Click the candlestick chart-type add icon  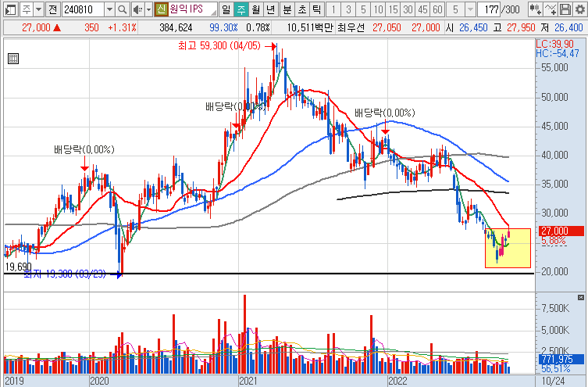(535, 9)
